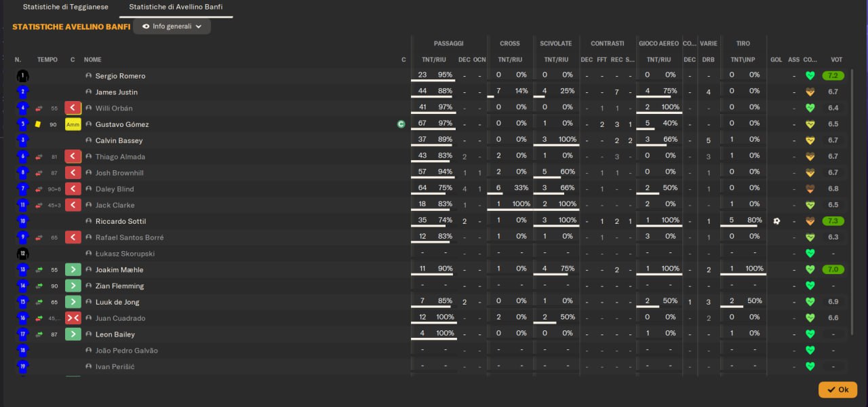Sort by the DRB column header
Image resolution: width=868 pixels, height=407 pixels.
click(x=708, y=60)
